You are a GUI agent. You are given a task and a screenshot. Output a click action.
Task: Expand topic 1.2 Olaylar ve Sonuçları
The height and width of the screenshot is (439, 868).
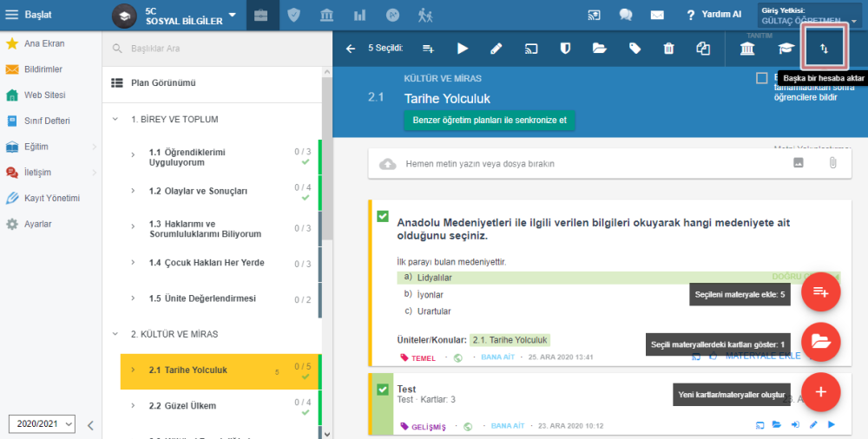133,191
